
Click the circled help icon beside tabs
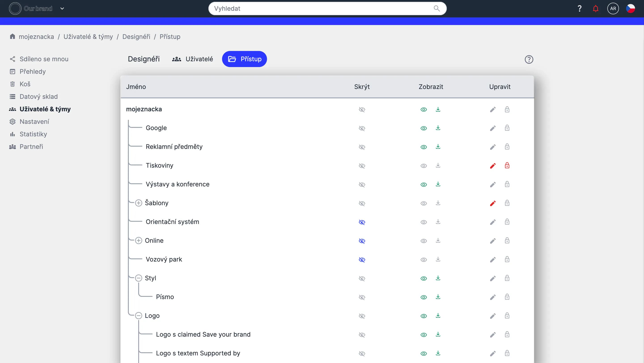[529, 59]
